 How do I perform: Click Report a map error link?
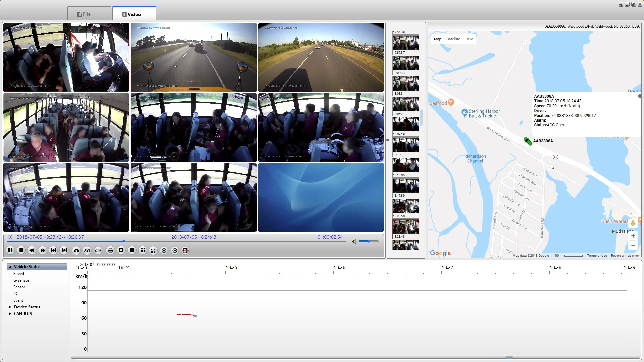(625, 256)
